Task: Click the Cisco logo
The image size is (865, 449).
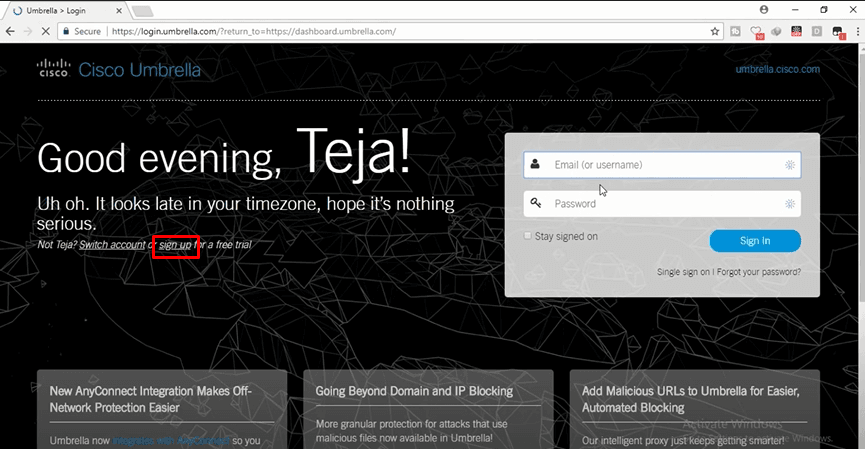Action: (x=53, y=68)
